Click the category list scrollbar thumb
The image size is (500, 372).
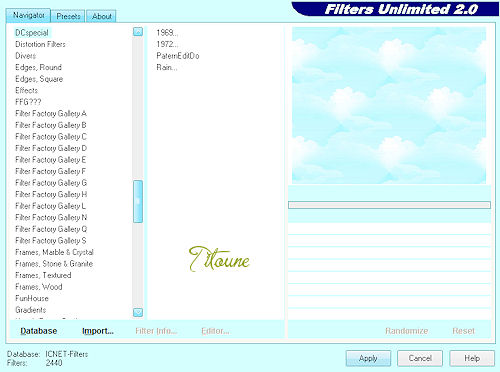tap(138, 201)
